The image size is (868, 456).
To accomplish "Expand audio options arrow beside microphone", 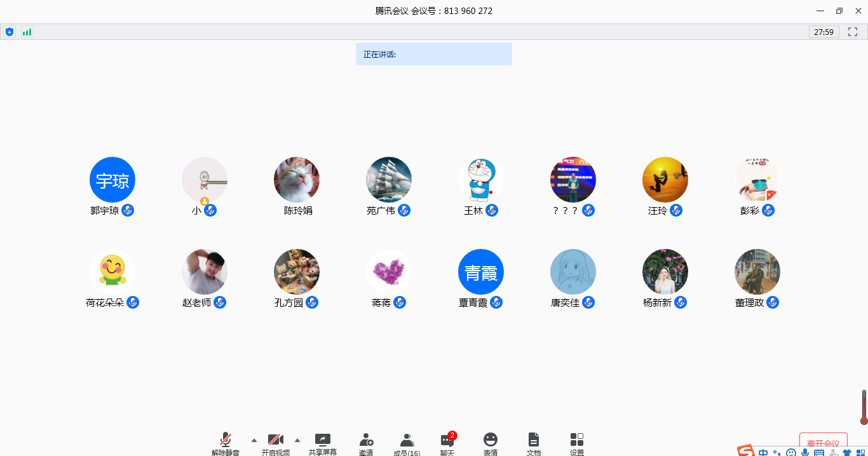I will [x=254, y=440].
